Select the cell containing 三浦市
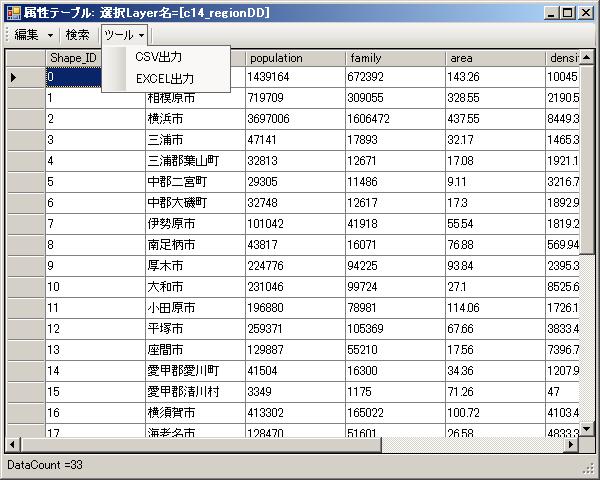The height and width of the screenshot is (480, 600). click(194, 139)
